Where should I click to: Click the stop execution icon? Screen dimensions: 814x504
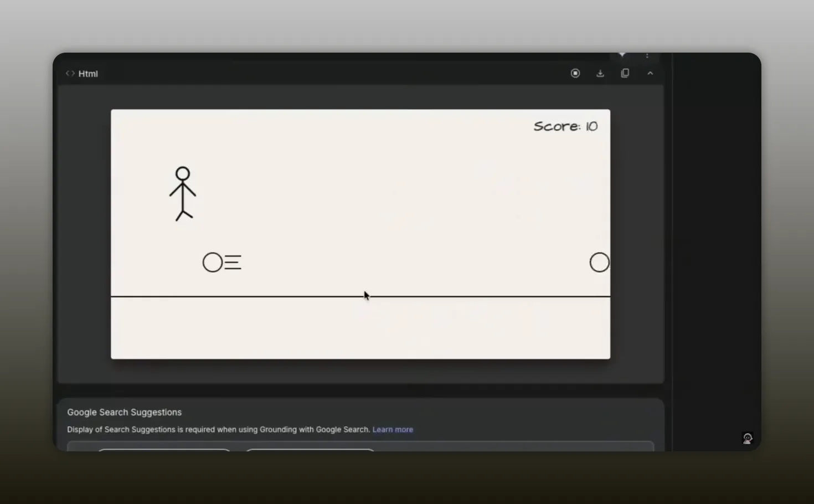575,73
